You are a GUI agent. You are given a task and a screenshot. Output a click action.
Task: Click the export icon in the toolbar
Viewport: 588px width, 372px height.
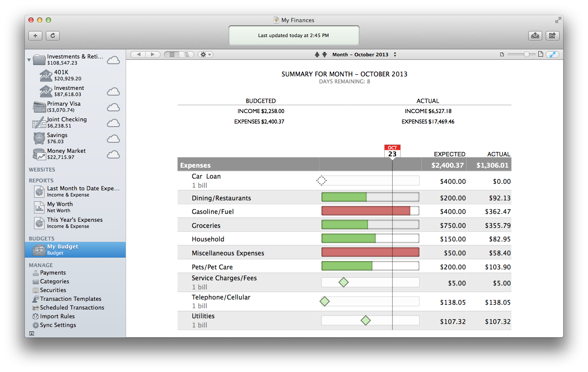click(535, 36)
